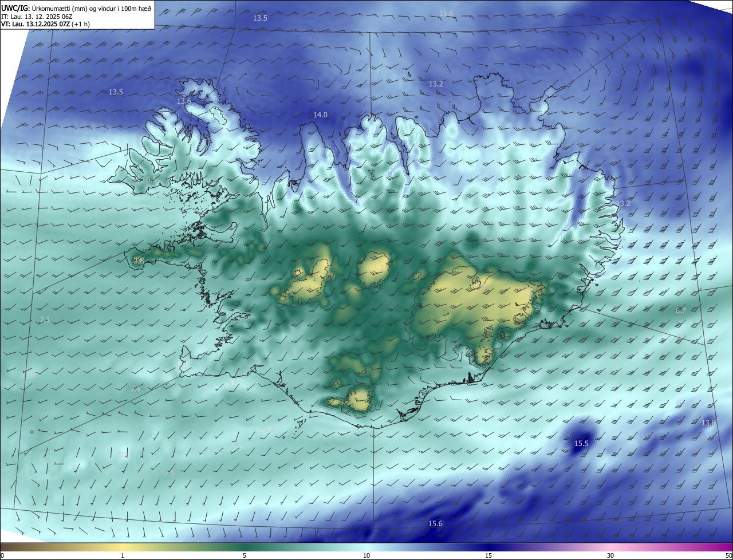
Task: Click the colorbar tick label 0
Action: click(x=2, y=555)
